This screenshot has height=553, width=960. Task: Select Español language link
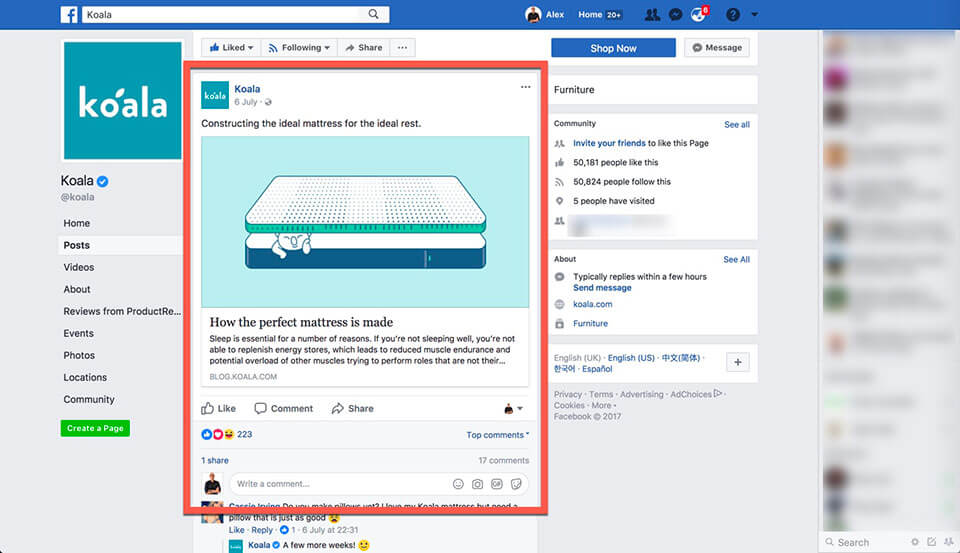(597, 369)
